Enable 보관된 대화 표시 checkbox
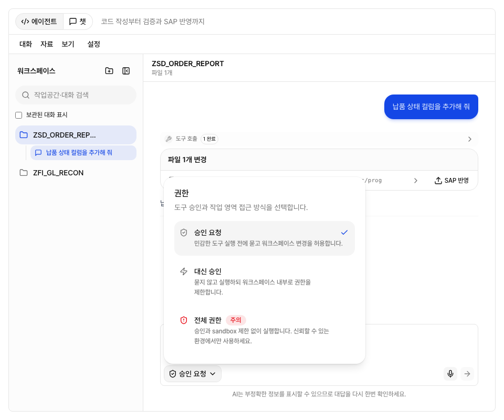Image resolution: width=504 pixels, height=420 pixels. 19,115
